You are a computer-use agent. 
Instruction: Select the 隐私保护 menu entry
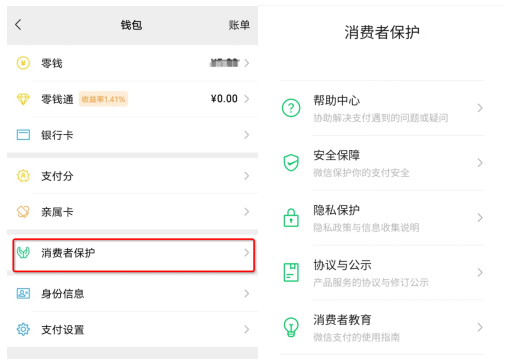(382, 218)
